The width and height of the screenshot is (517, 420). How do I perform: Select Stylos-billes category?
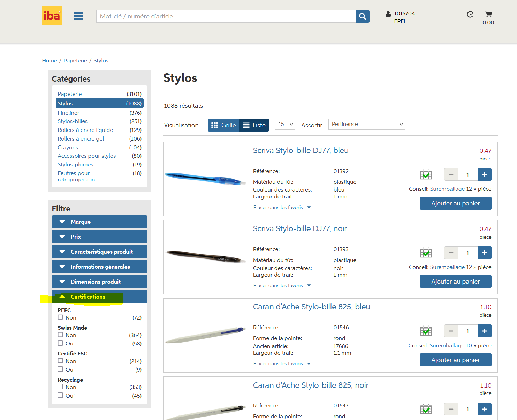pos(73,121)
